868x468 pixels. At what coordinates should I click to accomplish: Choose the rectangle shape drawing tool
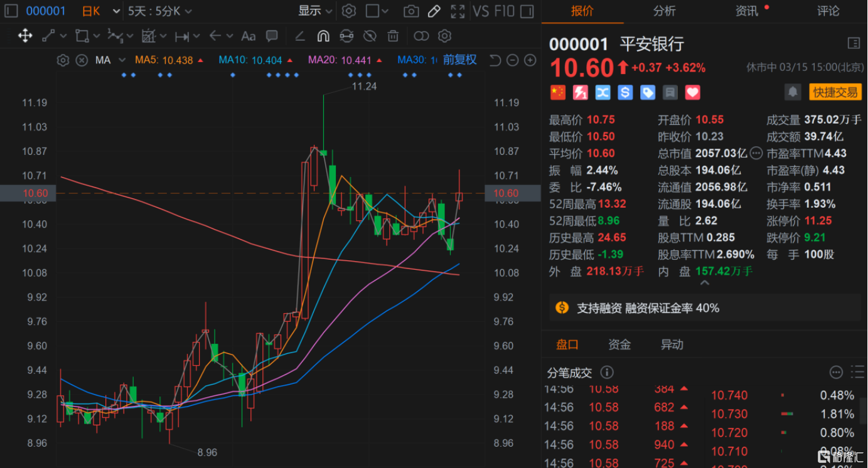pos(82,36)
